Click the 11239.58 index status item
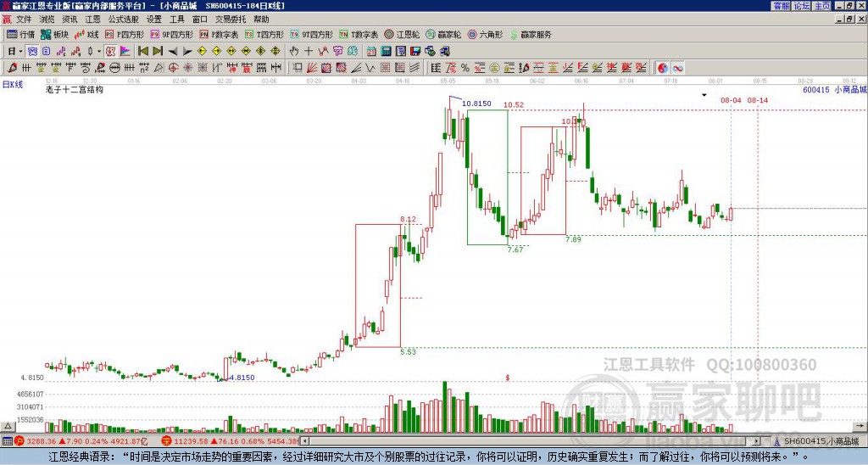 point(231,441)
